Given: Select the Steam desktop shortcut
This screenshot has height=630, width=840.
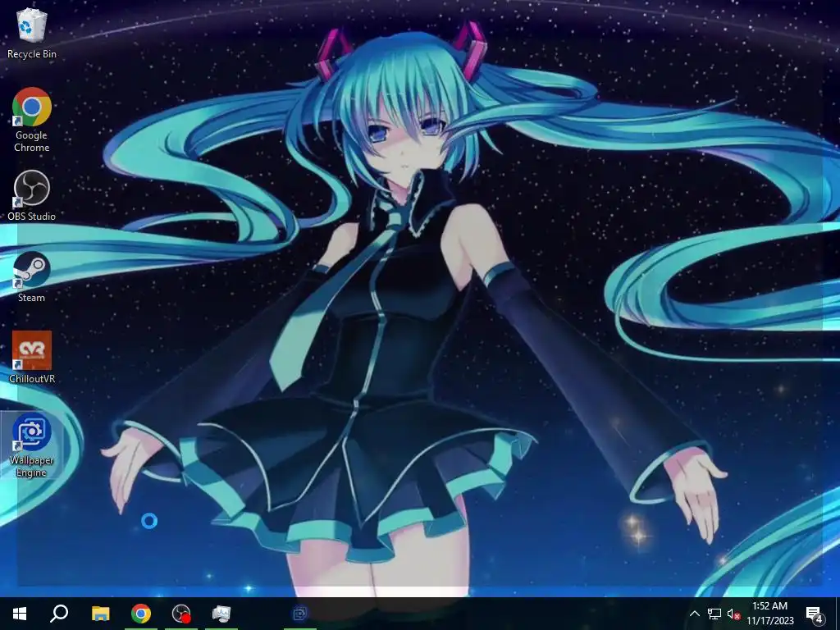Looking at the screenshot, I should tap(32, 277).
